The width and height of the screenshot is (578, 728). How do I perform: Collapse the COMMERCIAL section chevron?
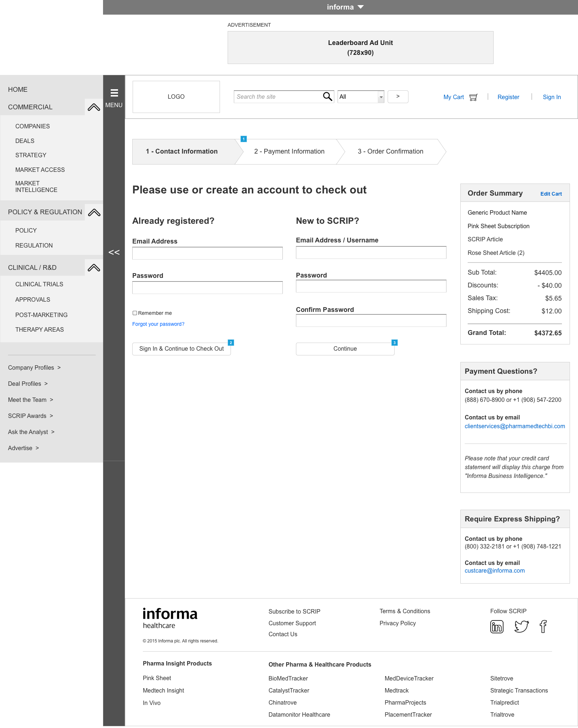94,107
